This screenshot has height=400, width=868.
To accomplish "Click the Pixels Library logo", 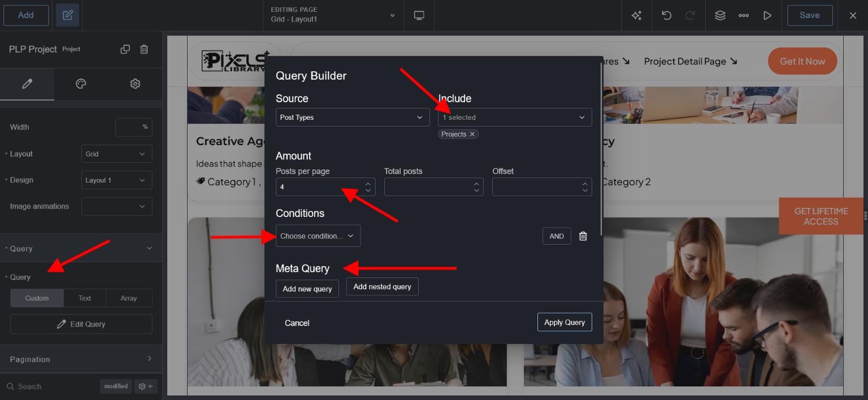I will click(236, 60).
